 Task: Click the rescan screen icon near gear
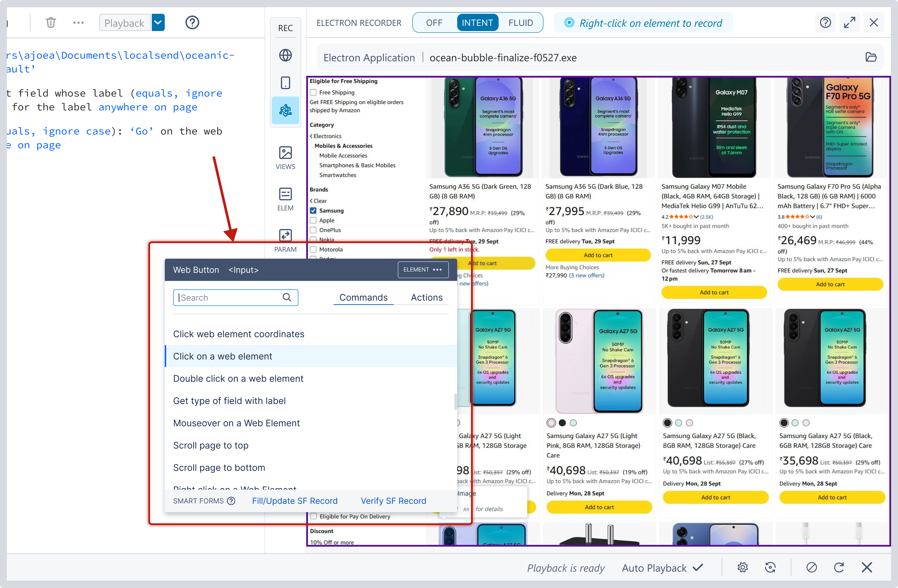(770, 567)
